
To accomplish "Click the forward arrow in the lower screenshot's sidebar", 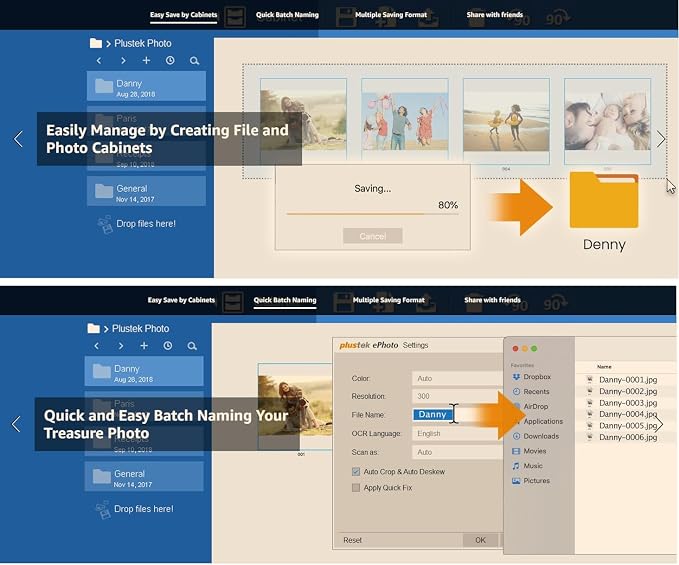I will click(x=121, y=346).
